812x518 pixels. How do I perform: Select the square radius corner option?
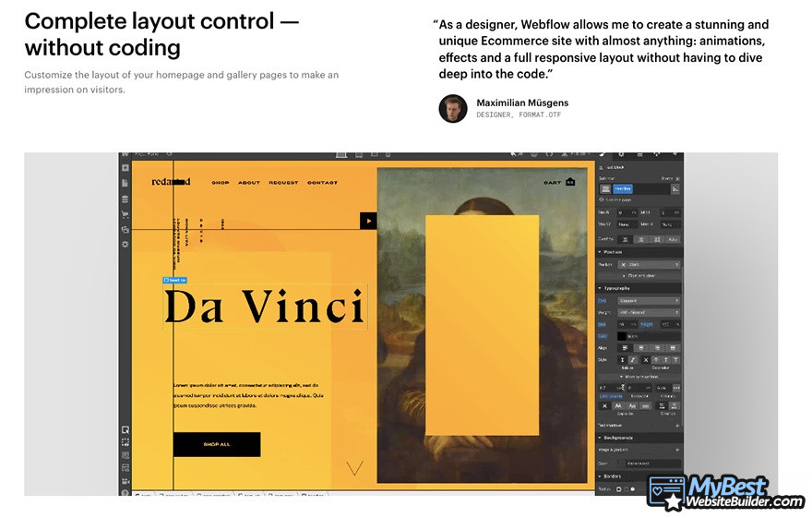619,489
